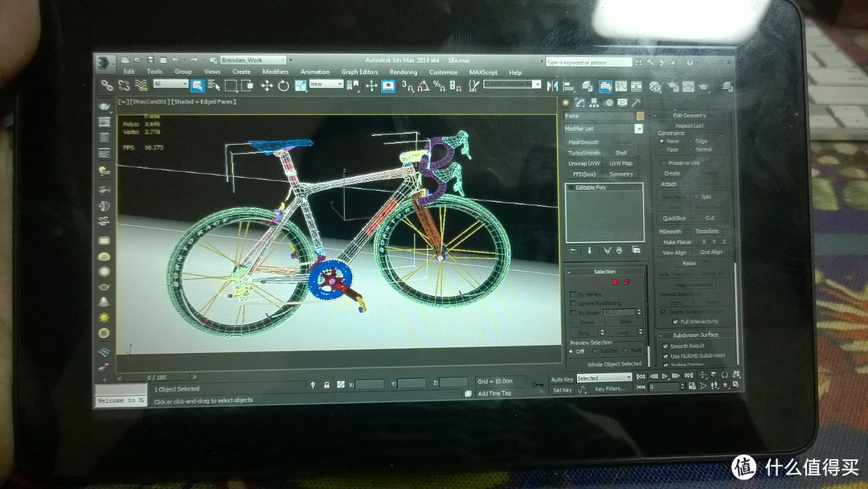Select the Off preview selection radio button
Screen dimensions: 868x489
pyautogui.click(x=571, y=351)
